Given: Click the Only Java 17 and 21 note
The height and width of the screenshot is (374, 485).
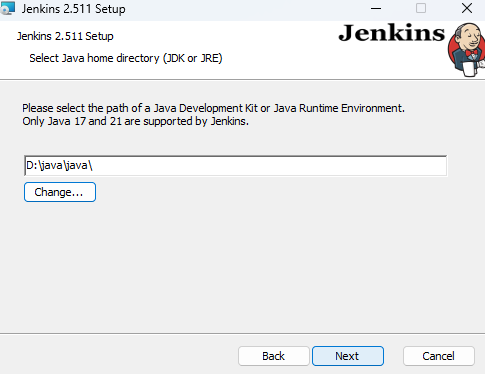Looking at the screenshot, I should click(x=135, y=121).
